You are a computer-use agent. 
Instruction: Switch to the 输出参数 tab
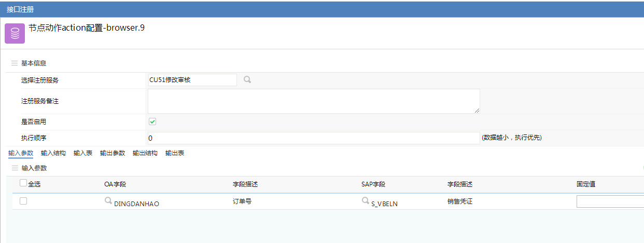click(113, 153)
